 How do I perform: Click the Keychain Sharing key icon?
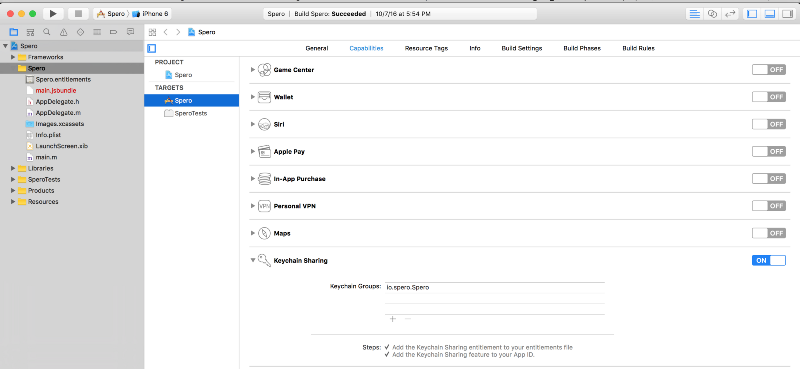pyautogui.click(x=264, y=260)
